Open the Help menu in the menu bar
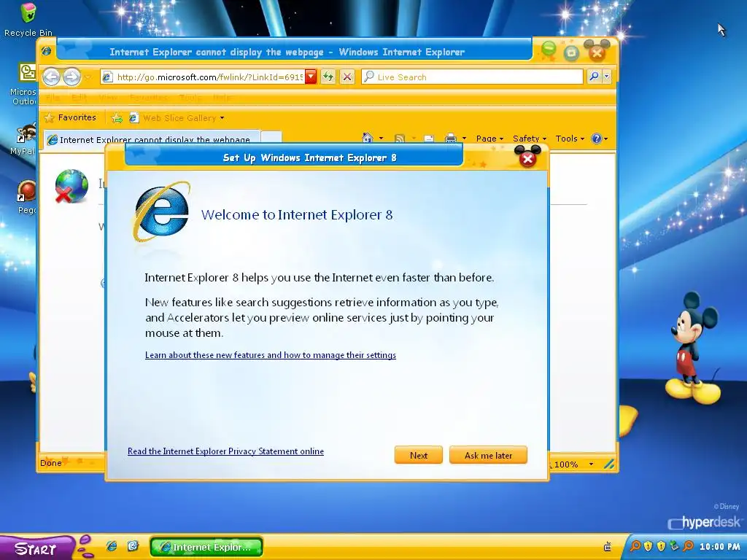The width and height of the screenshot is (747, 560). (222, 98)
